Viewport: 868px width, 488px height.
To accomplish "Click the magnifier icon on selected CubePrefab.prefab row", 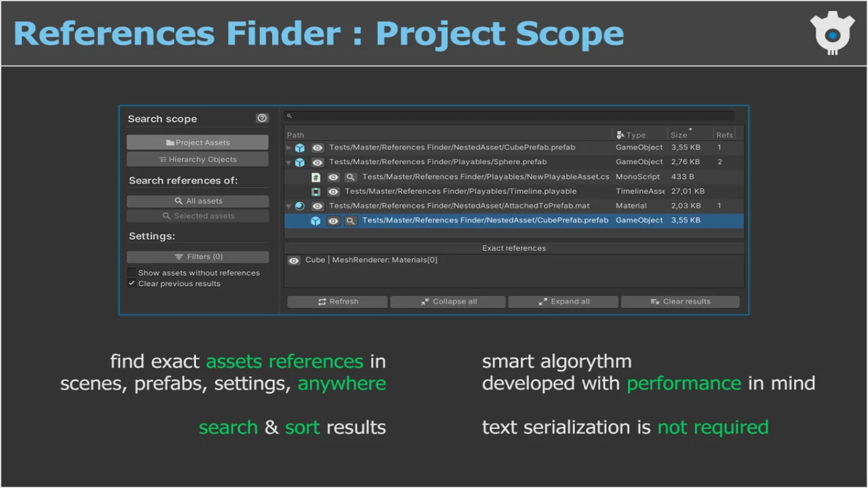I will (350, 221).
